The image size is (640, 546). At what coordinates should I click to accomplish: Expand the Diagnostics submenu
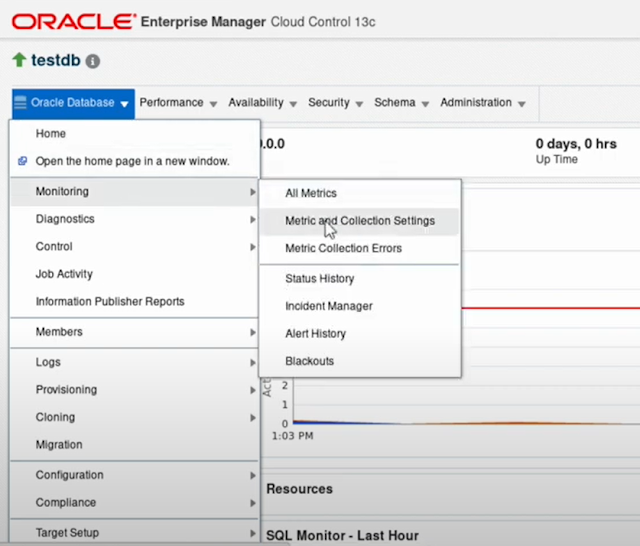135,219
